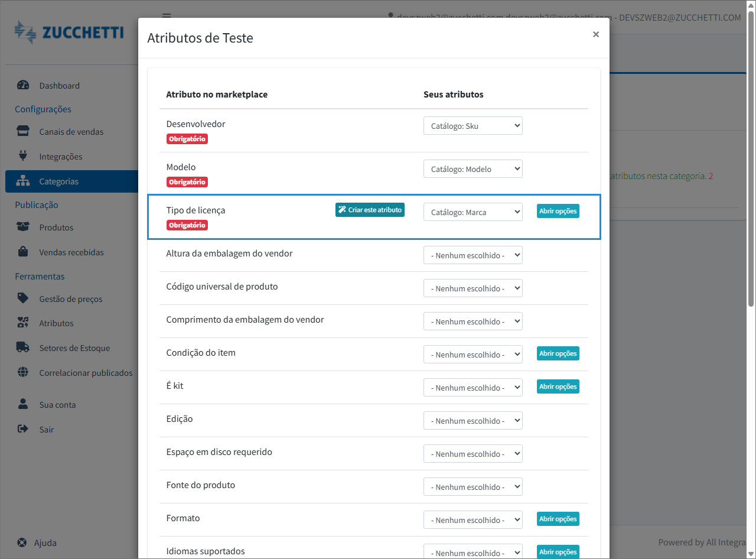Screen dimensions: 756x559
Task: Click the page vertical scrollbar
Action: (x=751, y=160)
